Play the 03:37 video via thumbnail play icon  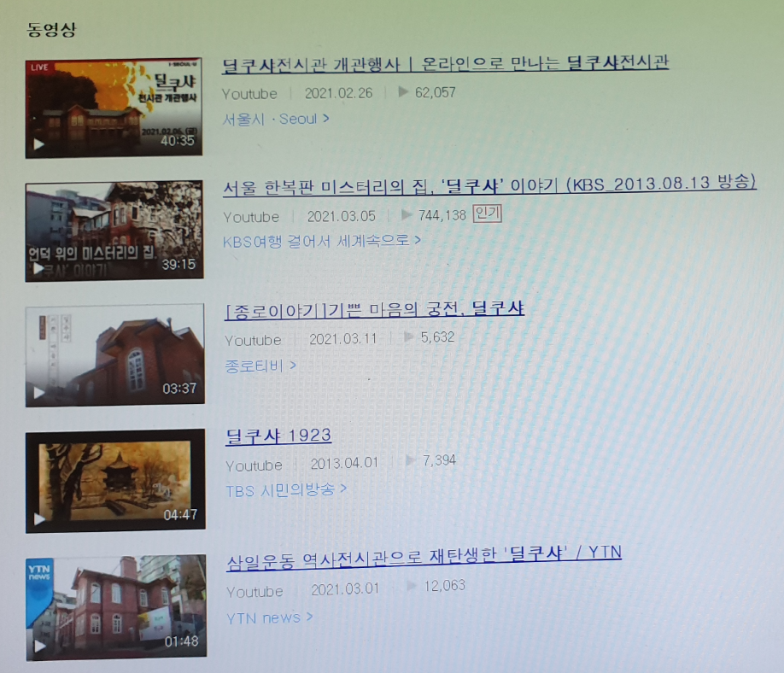39,393
